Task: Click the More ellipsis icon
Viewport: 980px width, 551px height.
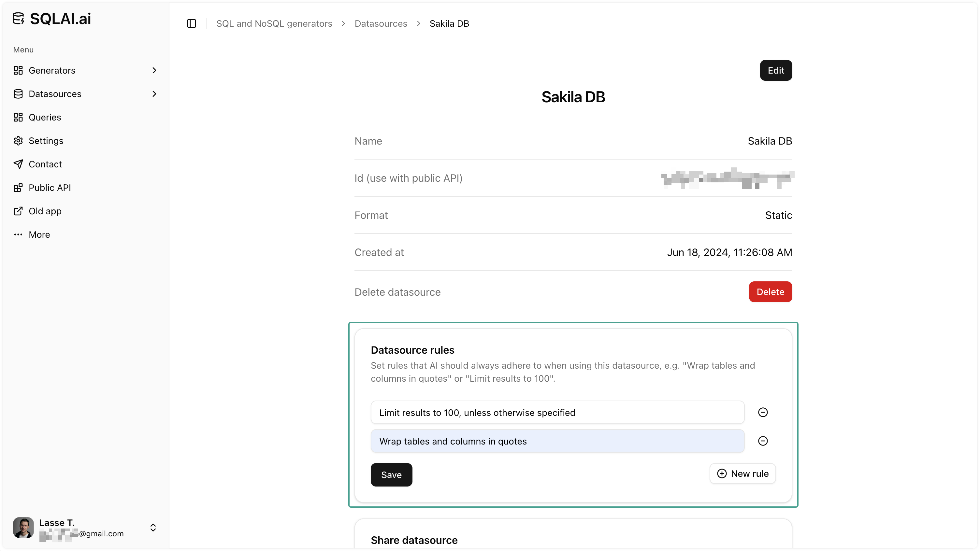Action: pos(18,234)
